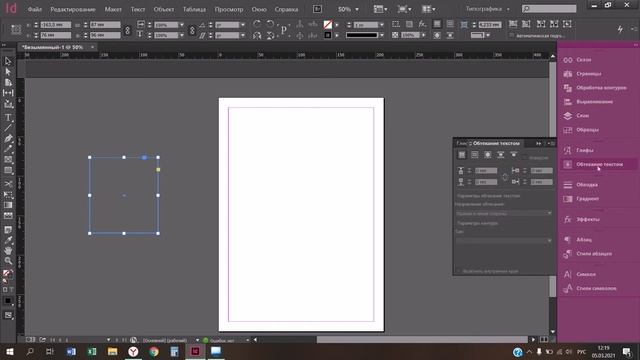
Task: Select the Direct Selection tool
Action: 8,72
